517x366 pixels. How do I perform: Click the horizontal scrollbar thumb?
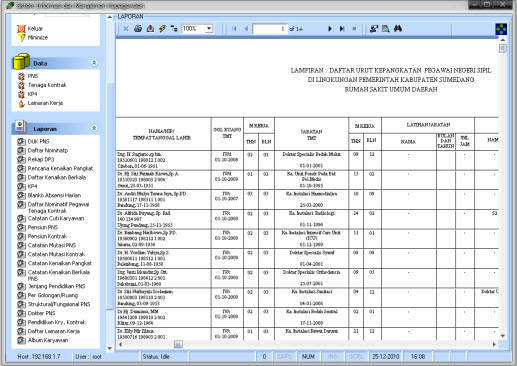pos(178,344)
